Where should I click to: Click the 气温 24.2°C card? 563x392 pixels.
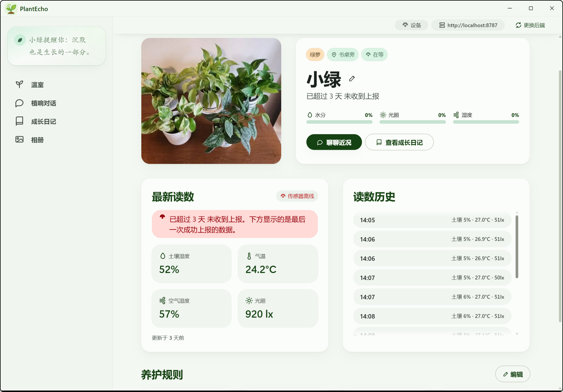coord(278,264)
